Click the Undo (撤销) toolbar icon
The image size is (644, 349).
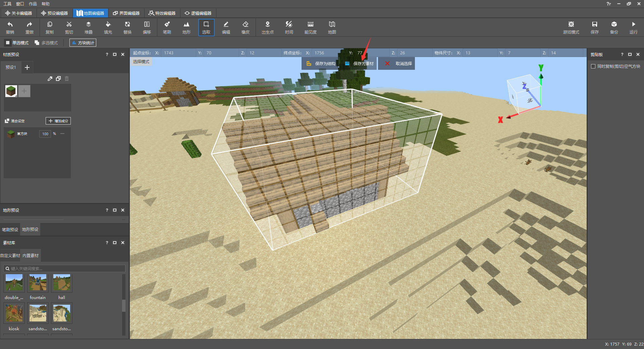click(x=10, y=28)
